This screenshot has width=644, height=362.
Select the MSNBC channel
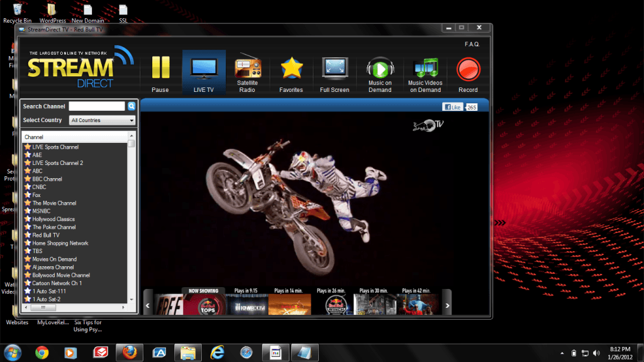41,211
